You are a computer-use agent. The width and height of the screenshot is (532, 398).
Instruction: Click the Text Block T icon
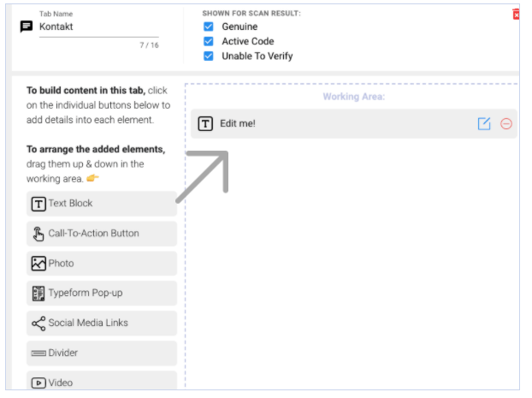pos(38,204)
